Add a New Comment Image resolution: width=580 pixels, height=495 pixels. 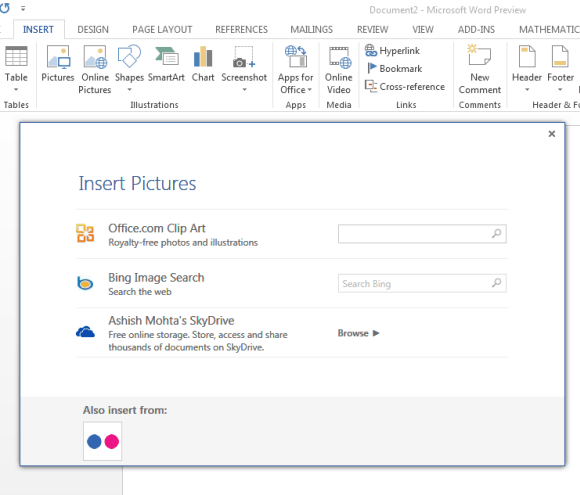pyautogui.click(x=480, y=69)
